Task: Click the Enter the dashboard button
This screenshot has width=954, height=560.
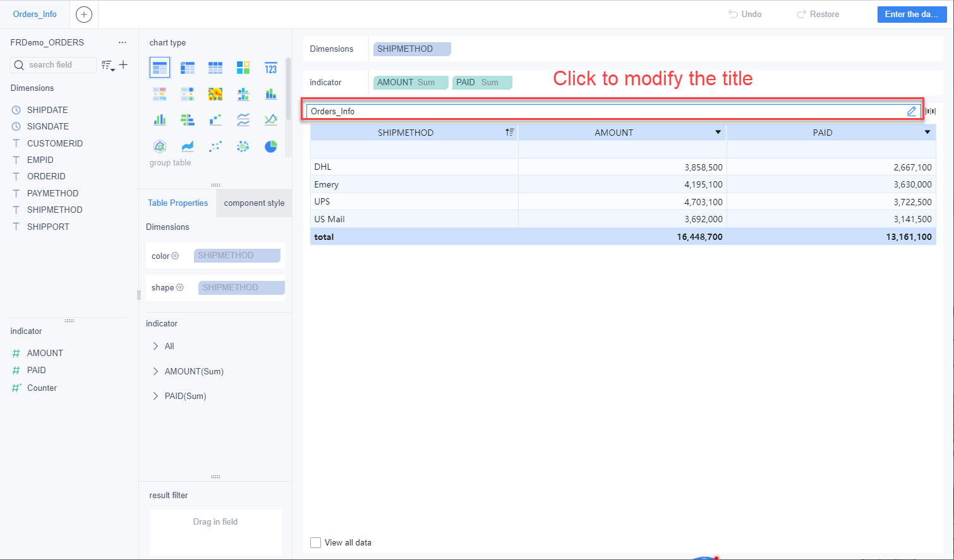Action: [x=912, y=14]
